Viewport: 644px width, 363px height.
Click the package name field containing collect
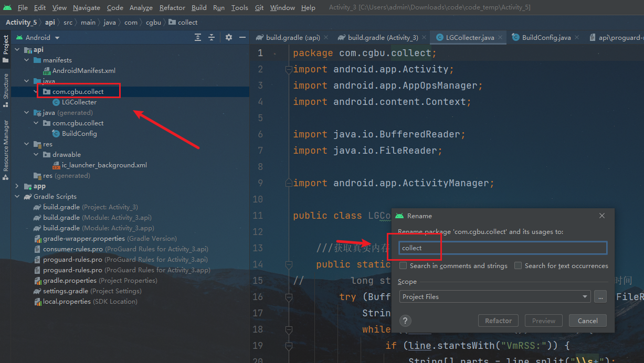[x=503, y=248]
